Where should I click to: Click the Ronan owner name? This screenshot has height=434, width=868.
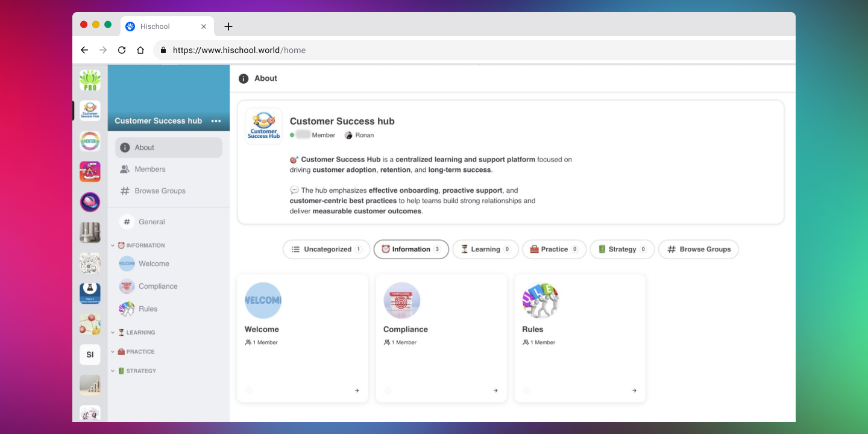[x=365, y=135]
